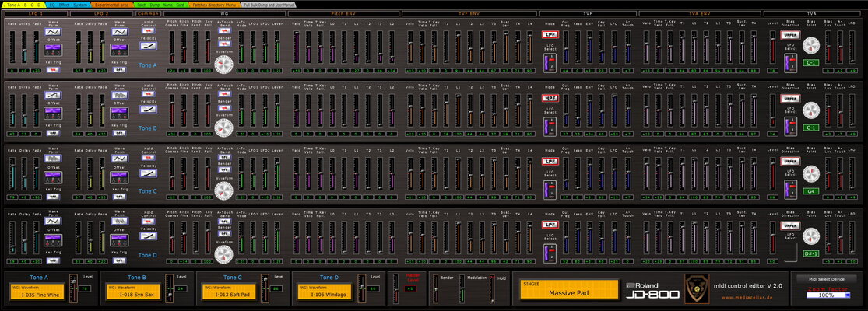Adjust the Modulation slider
The image size is (868, 311).
tap(462, 288)
